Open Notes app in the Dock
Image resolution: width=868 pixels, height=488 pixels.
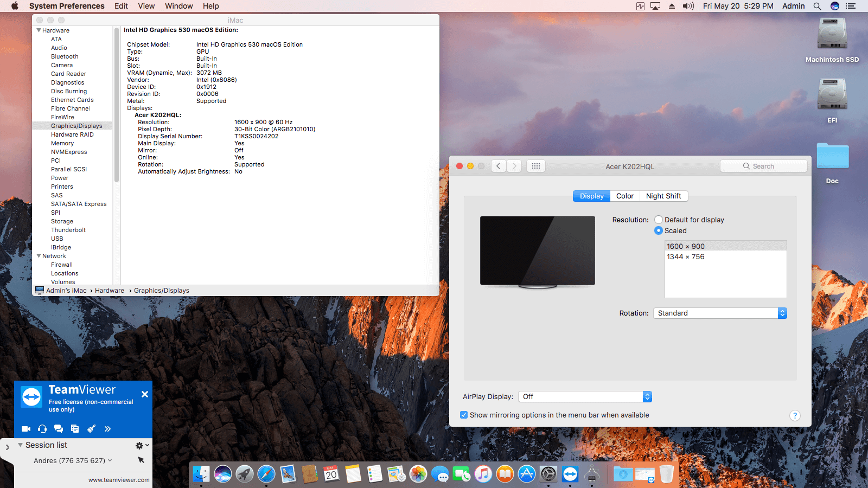[353, 474]
